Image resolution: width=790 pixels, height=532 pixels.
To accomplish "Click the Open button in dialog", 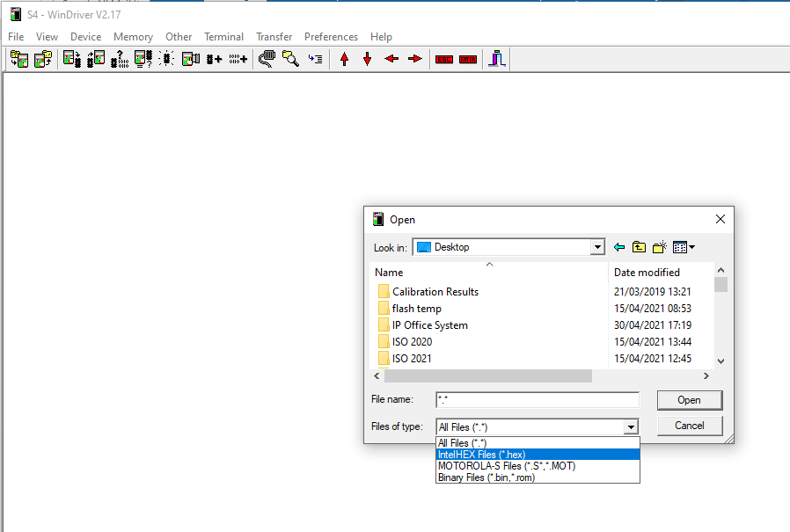I will tap(689, 400).
